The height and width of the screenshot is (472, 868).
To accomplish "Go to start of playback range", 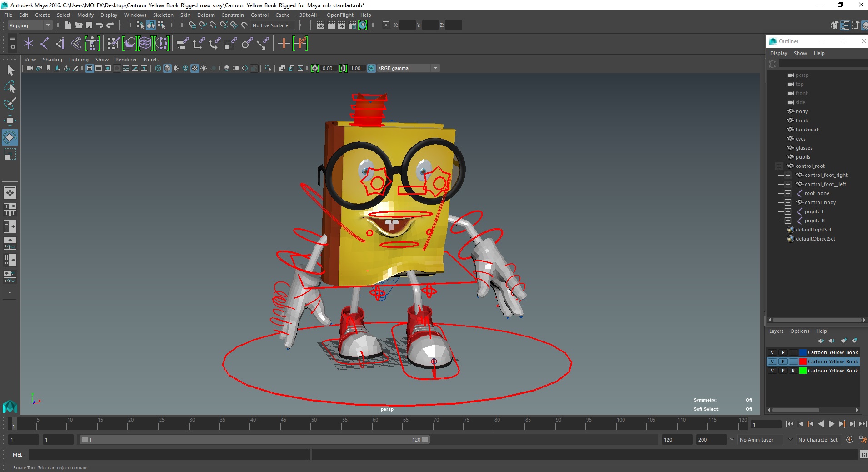I will point(789,424).
